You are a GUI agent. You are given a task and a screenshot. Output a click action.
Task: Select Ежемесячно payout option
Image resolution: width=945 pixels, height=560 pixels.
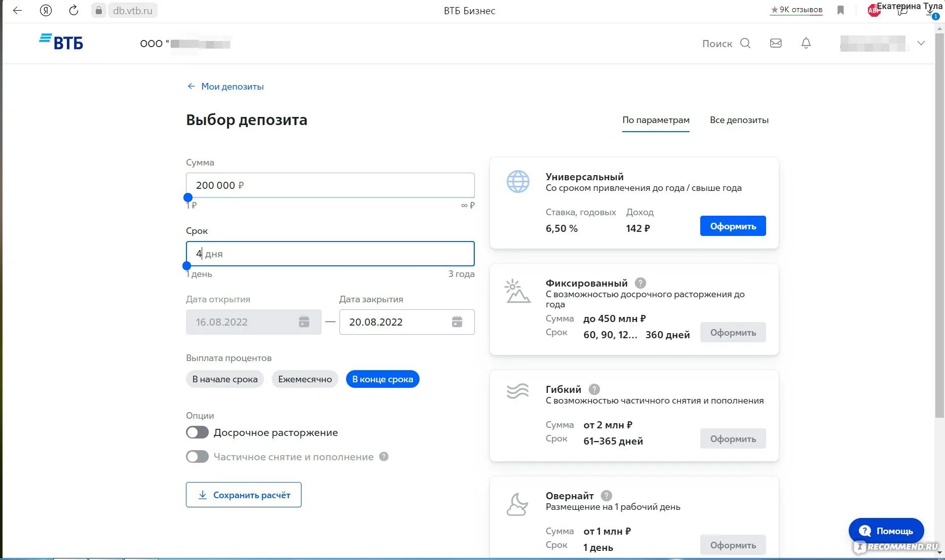coord(305,379)
